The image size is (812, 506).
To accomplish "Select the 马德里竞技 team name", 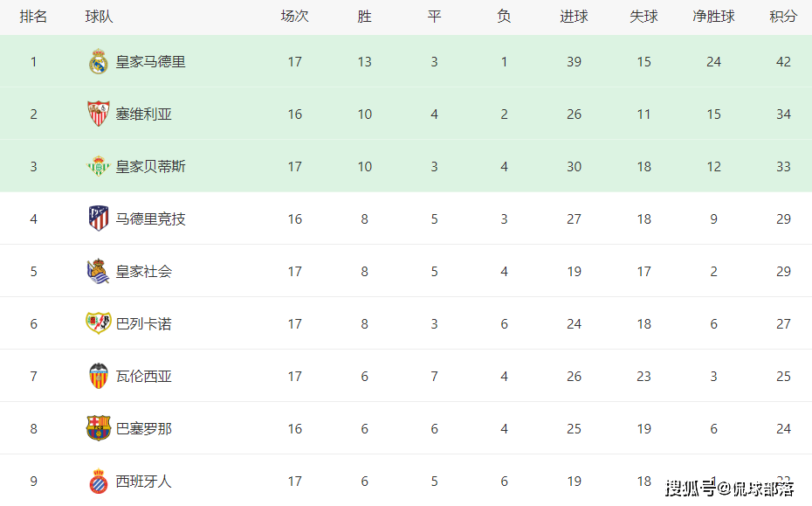I will [x=150, y=219].
